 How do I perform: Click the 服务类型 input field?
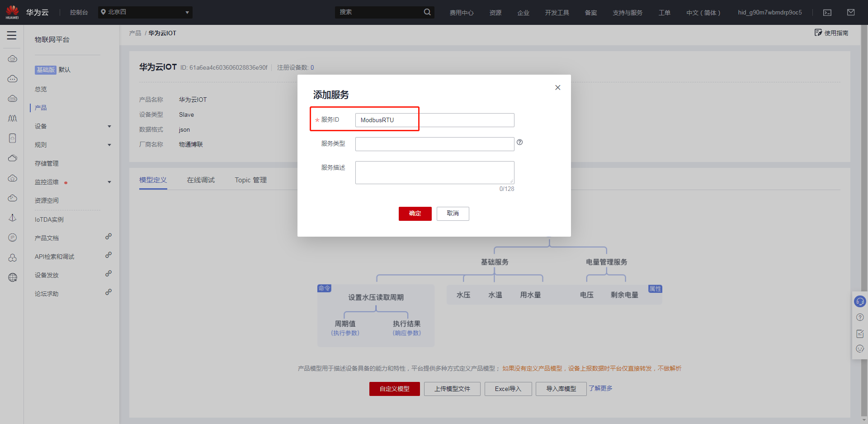click(x=434, y=144)
